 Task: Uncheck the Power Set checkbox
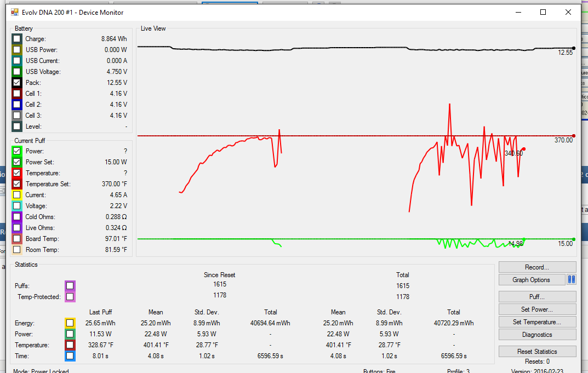point(17,162)
